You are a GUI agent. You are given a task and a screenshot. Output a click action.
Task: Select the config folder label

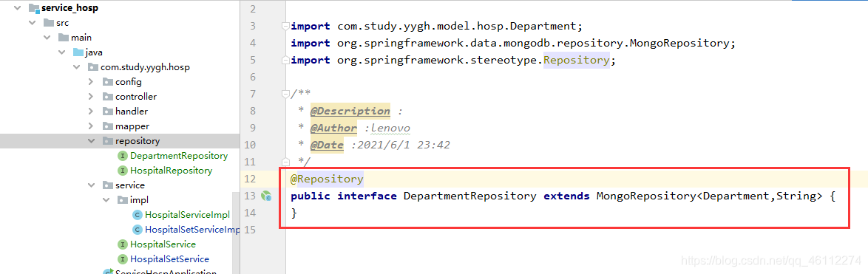click(129, 82)
